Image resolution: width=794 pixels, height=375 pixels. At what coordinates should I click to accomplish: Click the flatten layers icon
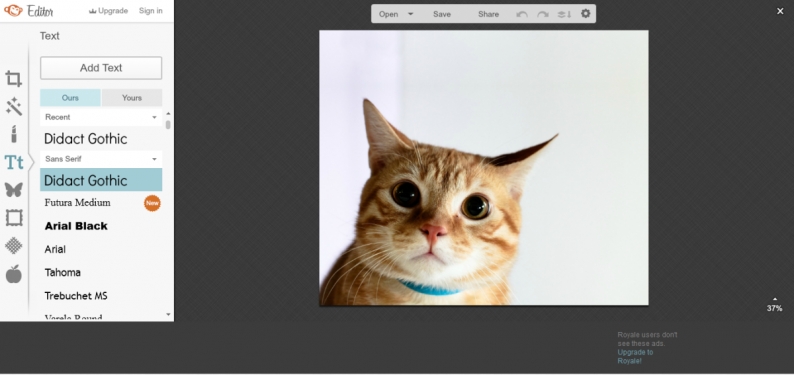(564, 14)
